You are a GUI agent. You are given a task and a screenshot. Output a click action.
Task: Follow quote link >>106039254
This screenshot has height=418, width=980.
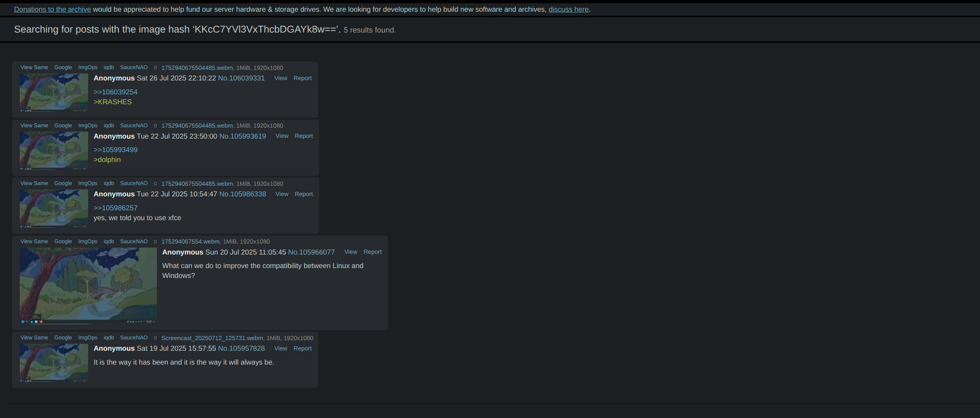point(116,92)
